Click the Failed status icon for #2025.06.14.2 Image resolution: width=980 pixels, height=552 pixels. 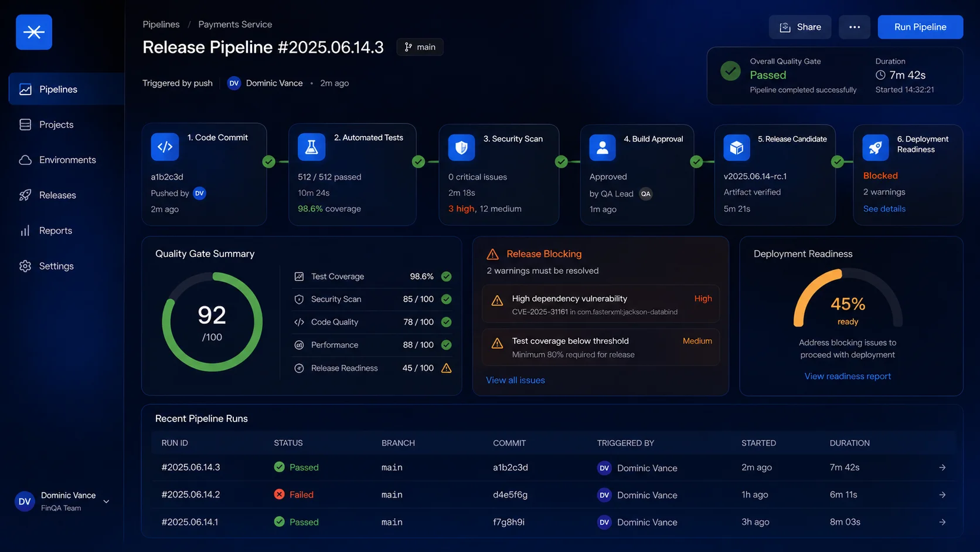(x=279, y=495)
